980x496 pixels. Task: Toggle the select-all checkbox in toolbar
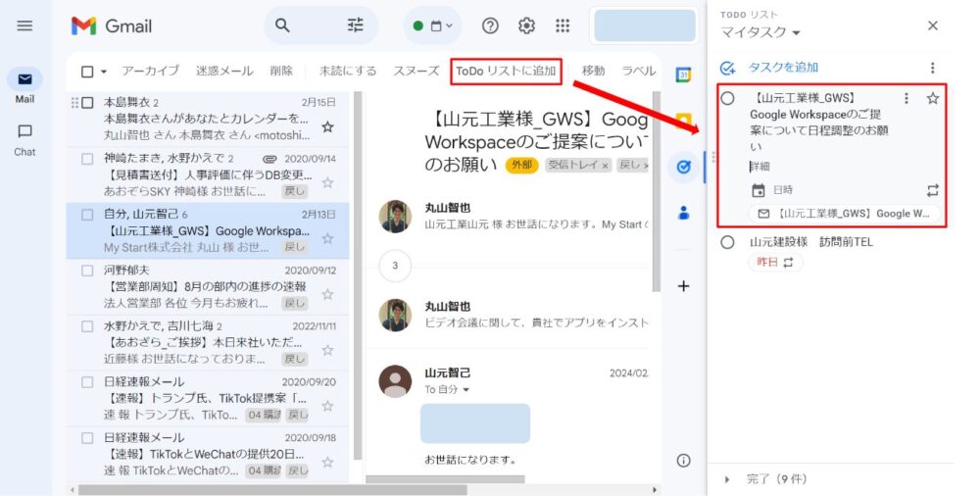(x=87, y=72)
